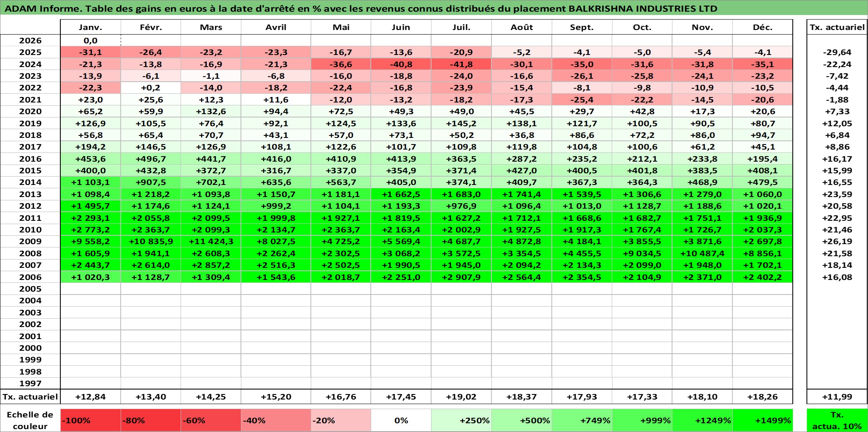The height and width of the screenshot is (432, 868).
Task: Click the +132,6 cell in March 2020
Action: pos(211,111)
